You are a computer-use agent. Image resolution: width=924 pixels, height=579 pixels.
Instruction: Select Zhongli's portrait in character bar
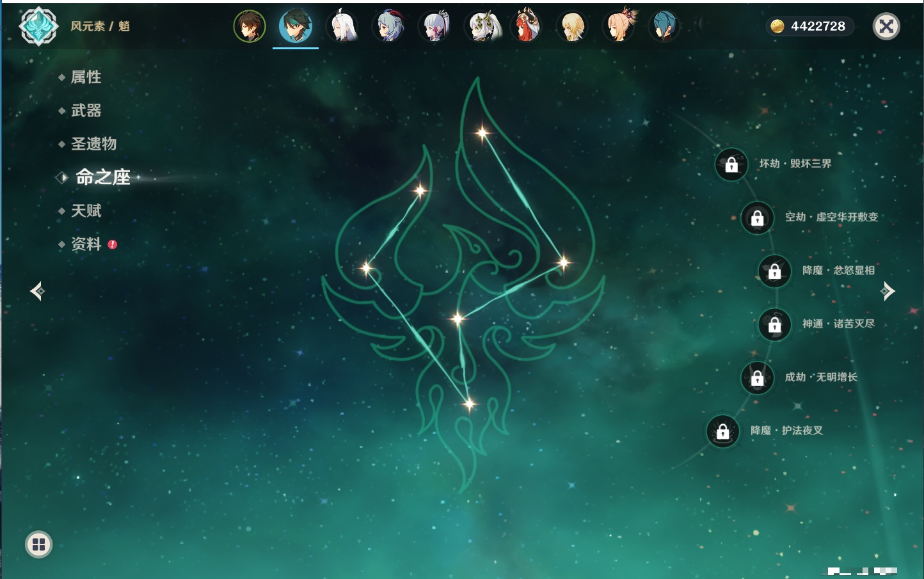[x=250, y=26]
